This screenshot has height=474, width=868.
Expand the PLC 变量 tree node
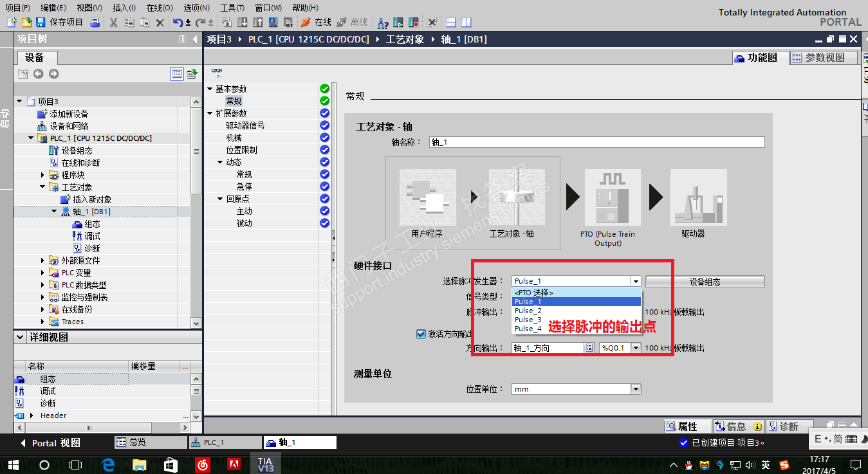(42, 273)
